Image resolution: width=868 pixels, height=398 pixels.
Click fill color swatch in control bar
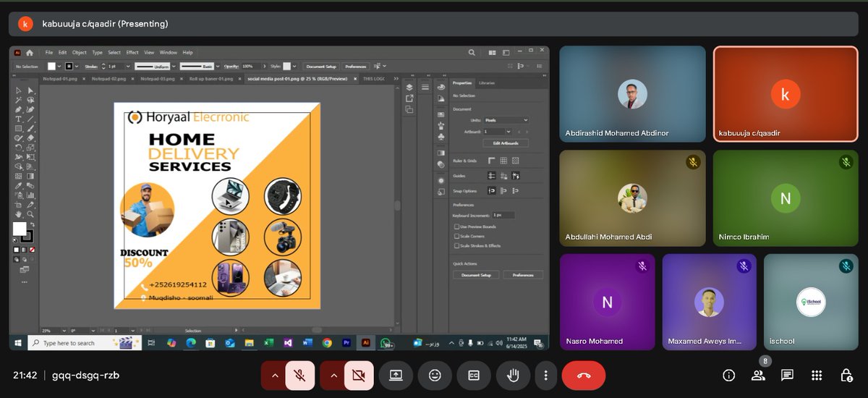click(51, 66)
